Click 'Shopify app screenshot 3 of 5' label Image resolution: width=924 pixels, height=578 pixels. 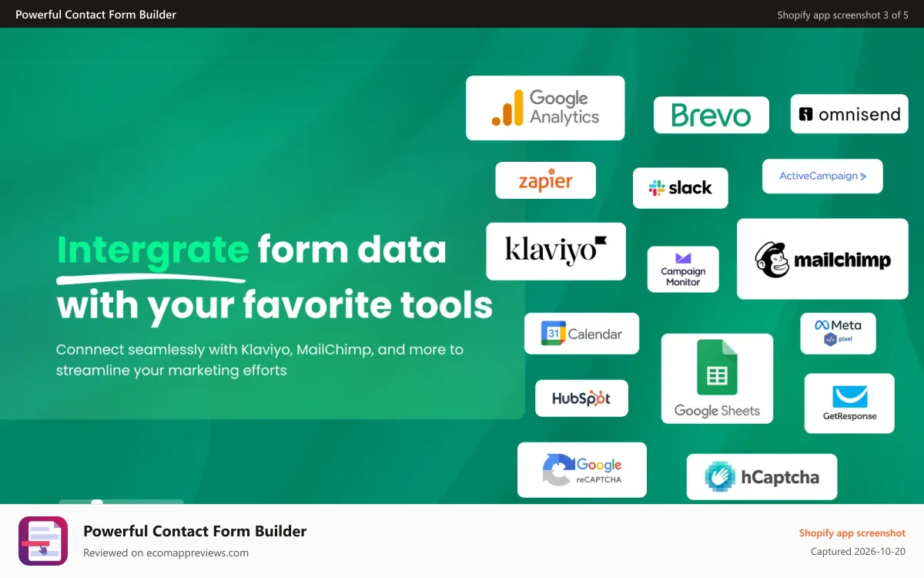click(x=842, y=15)
